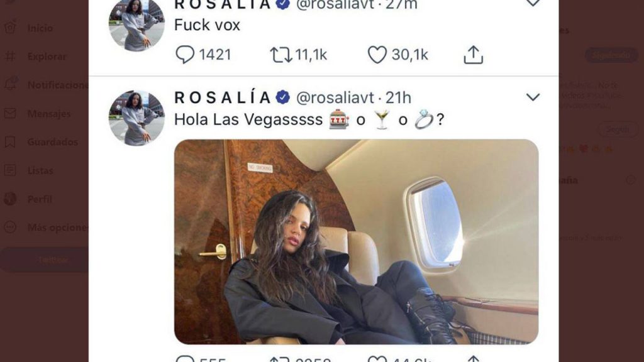This screenshot has height=362, width=644.
Task: Open the Explorar hashtag icon in the sidebar
Action: (x=10, y=56)
